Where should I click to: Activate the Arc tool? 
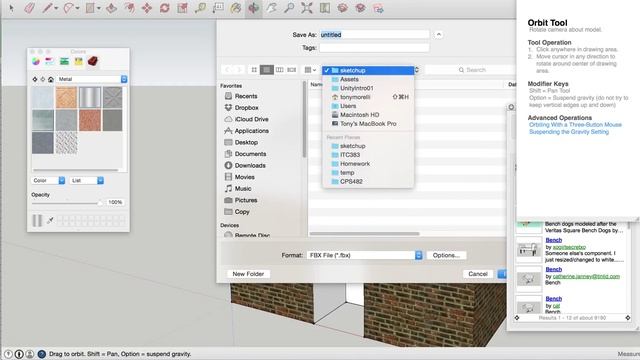(68, 8)
